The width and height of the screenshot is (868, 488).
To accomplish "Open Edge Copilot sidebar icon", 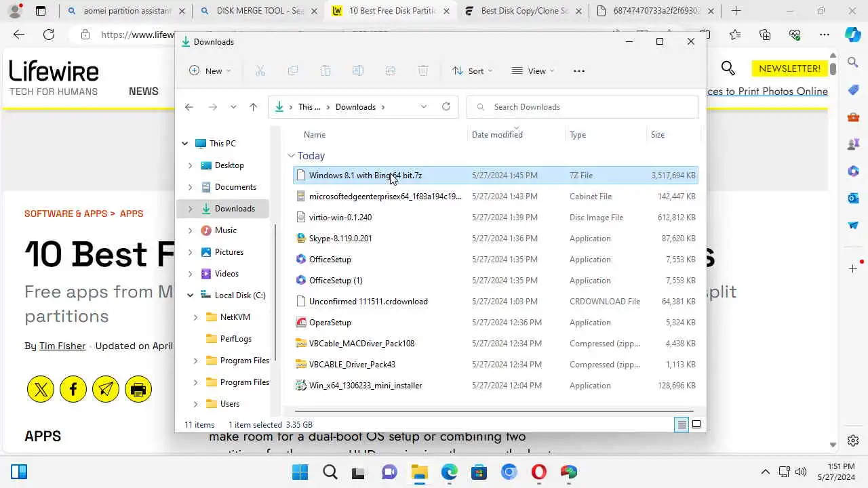I will point(853,35).
